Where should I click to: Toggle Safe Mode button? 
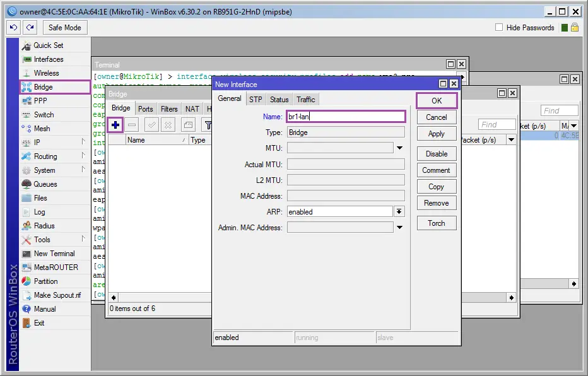pyautogui.click(x=65, y=27)
